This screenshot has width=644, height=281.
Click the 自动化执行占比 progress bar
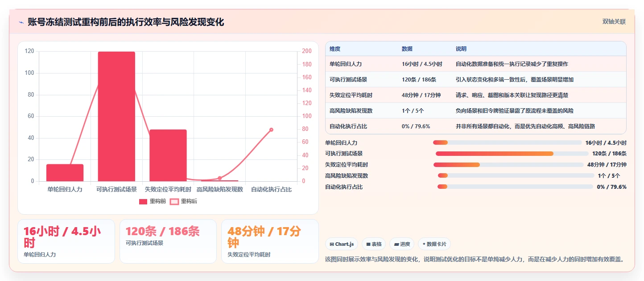coord(515,187)
